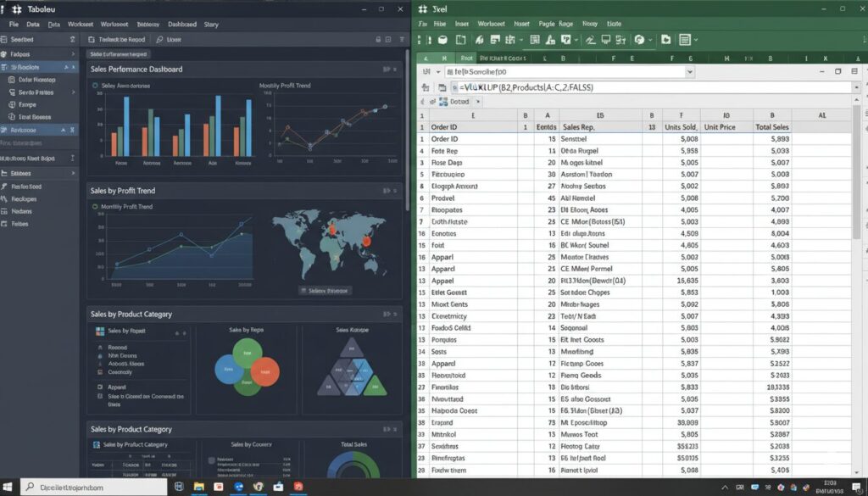Toggle the indicator next to the top bar chart legend

95,85
